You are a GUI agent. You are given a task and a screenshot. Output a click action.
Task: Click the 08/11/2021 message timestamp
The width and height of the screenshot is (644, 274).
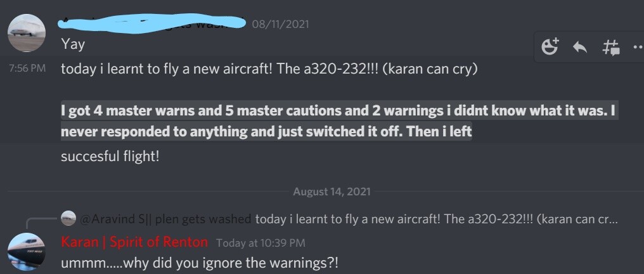tap(280, 24)
